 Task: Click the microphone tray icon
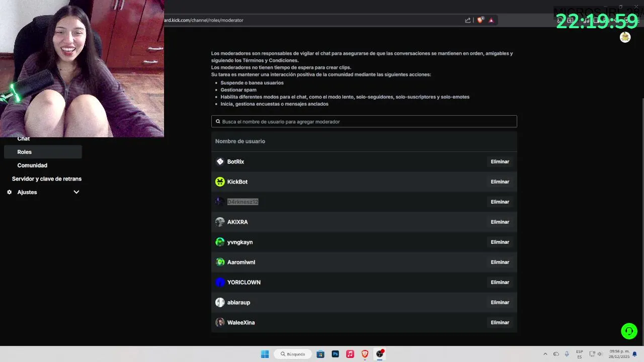point(567,354)
